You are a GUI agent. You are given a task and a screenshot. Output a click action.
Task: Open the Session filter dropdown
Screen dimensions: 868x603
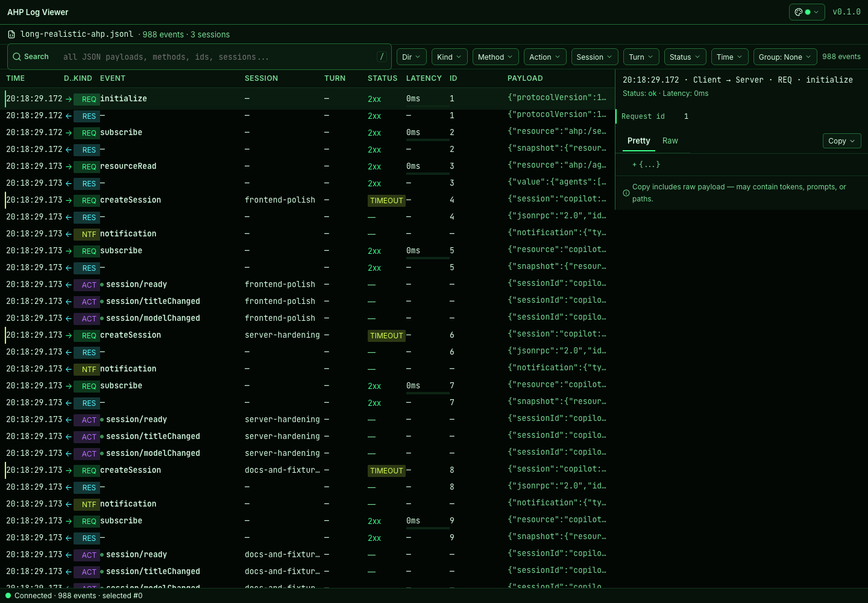594,57
